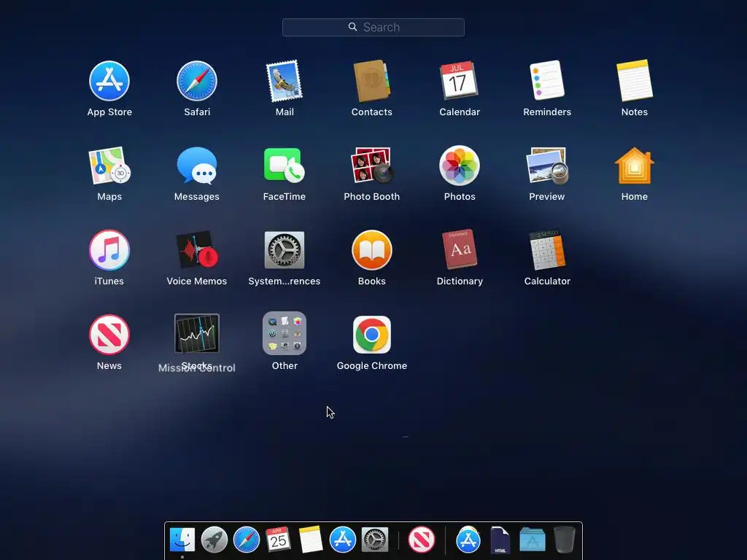Open the Dictionary app
The width and height of the screenshot is (747, 560).
(460, 249)
